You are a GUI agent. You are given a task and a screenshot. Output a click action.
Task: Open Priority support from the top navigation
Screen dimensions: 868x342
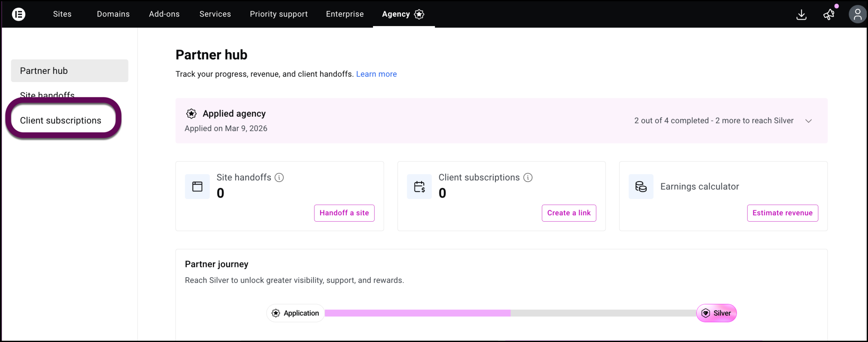[279, 14]
